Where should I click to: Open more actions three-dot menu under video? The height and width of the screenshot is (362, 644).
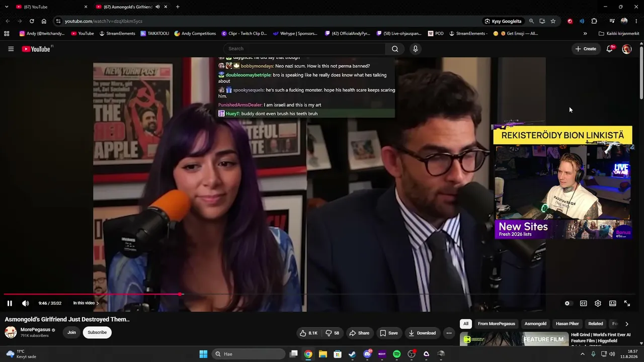point(449,333)
